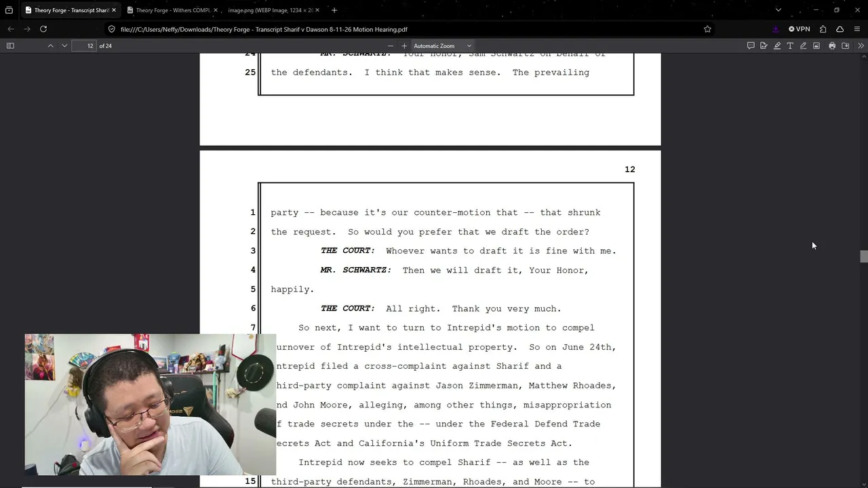868x488 pixels.
Task: Click 'MR. SCHWARTZ:' on line 4
Action: coord(355,270)
